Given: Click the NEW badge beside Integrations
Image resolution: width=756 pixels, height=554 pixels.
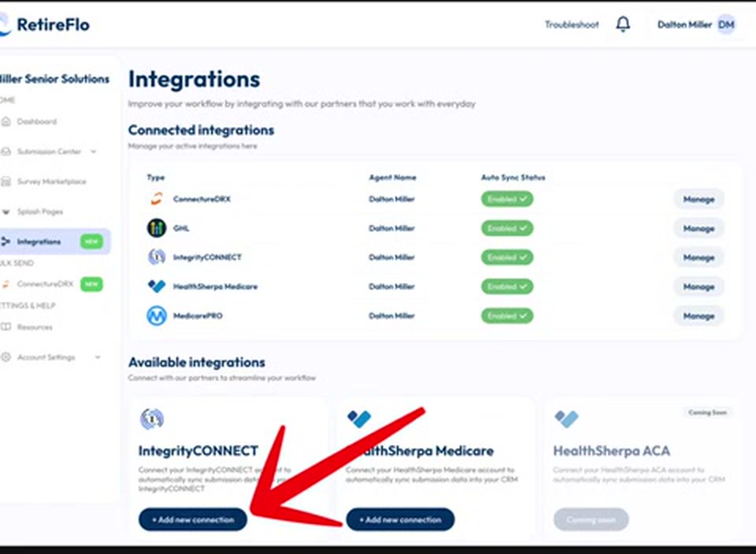Looking at the screenshot, I should [x=91, y=242].
